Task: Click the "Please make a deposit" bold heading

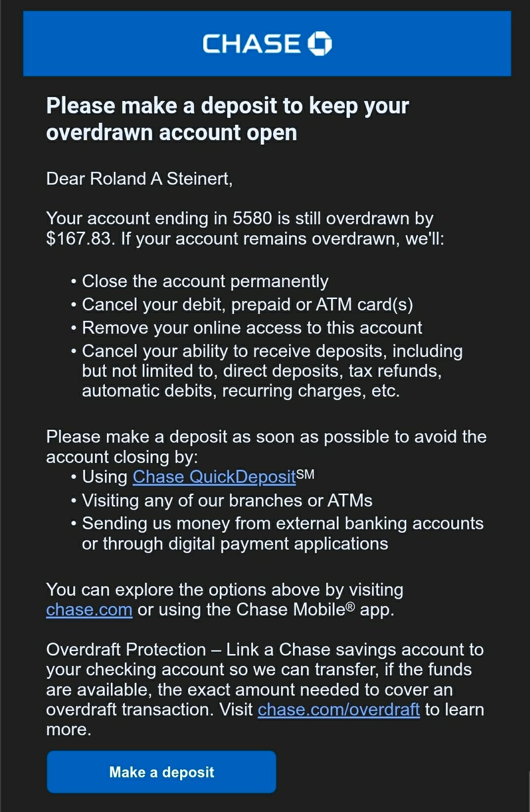Action: (227, 119)
